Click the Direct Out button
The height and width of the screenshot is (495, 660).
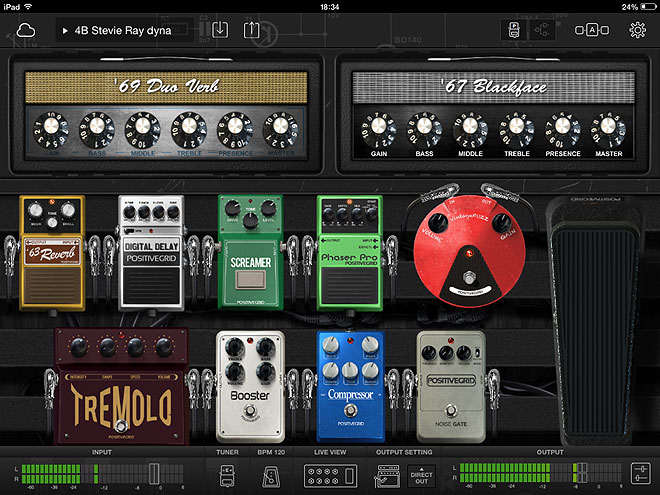point(421,476)
